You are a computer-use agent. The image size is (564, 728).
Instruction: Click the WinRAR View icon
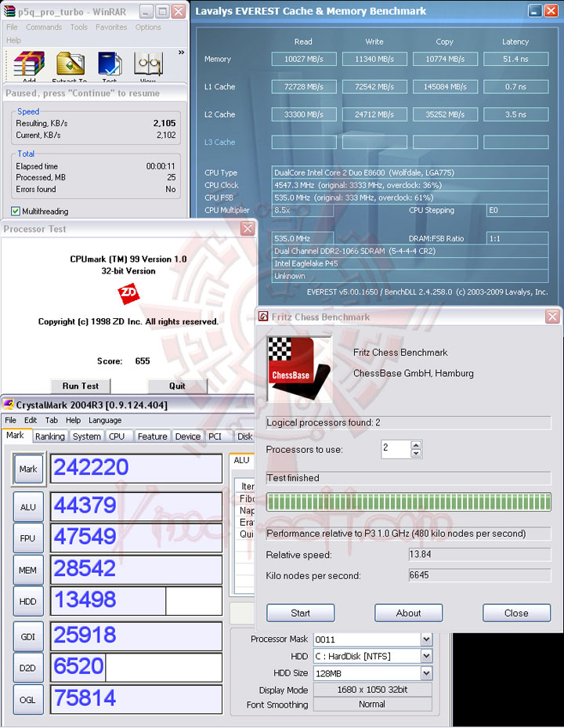tap(148, 65)
